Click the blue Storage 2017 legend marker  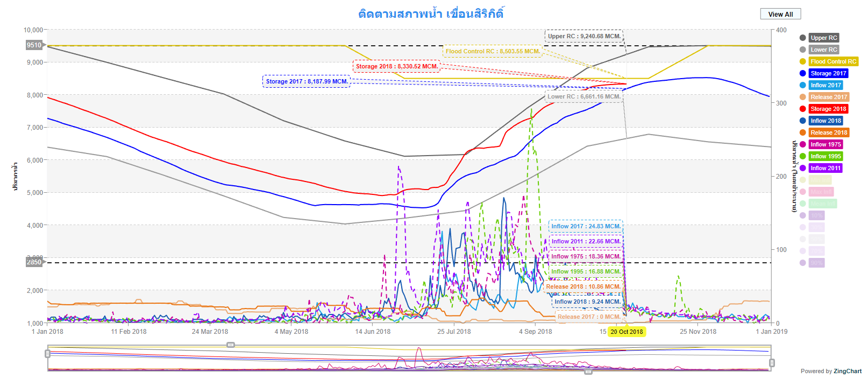(x=802, y=73)
